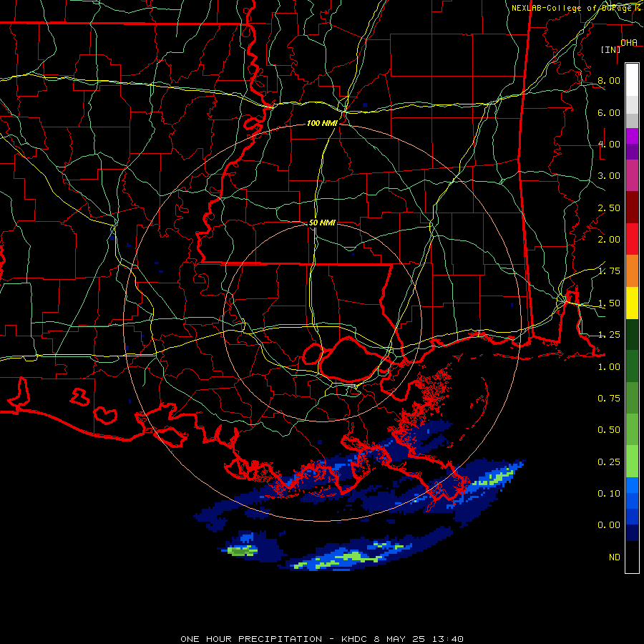The width and height of the screenshot is (644, 644).
Task: Click the 0.75 legend value
Action: [609, 399]
